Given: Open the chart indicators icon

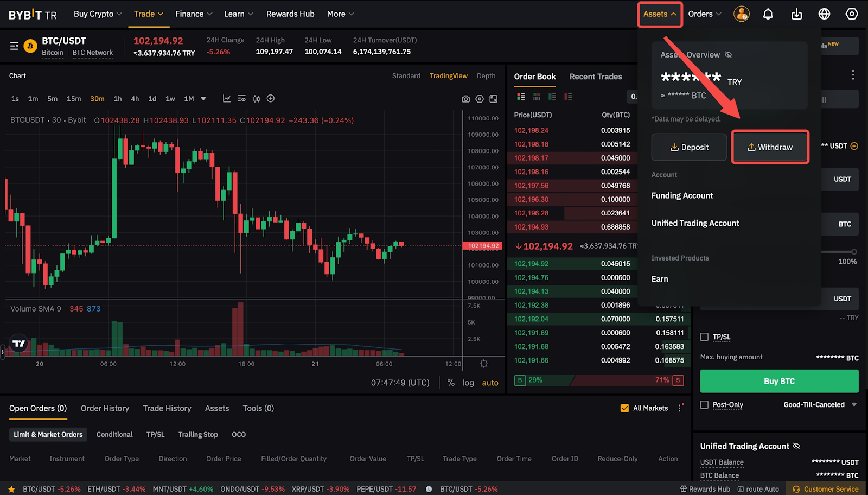Looking at the screenshot, I should [x=227, y=99].
